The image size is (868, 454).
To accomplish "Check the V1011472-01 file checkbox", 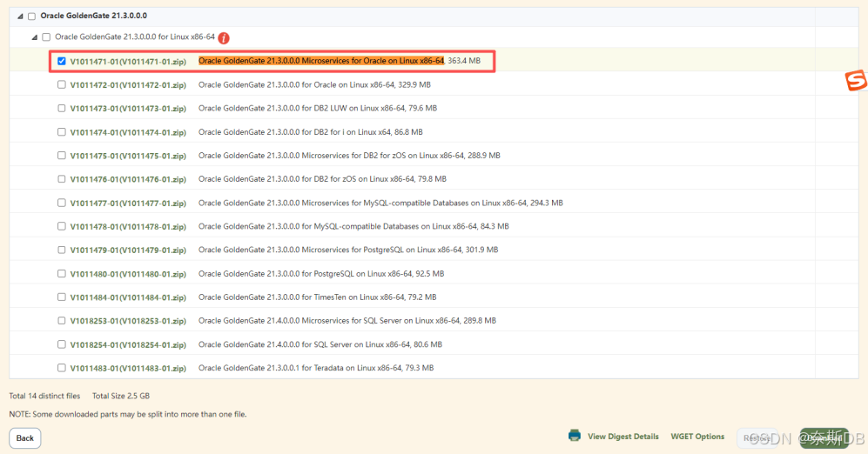I will click(62, 84).
